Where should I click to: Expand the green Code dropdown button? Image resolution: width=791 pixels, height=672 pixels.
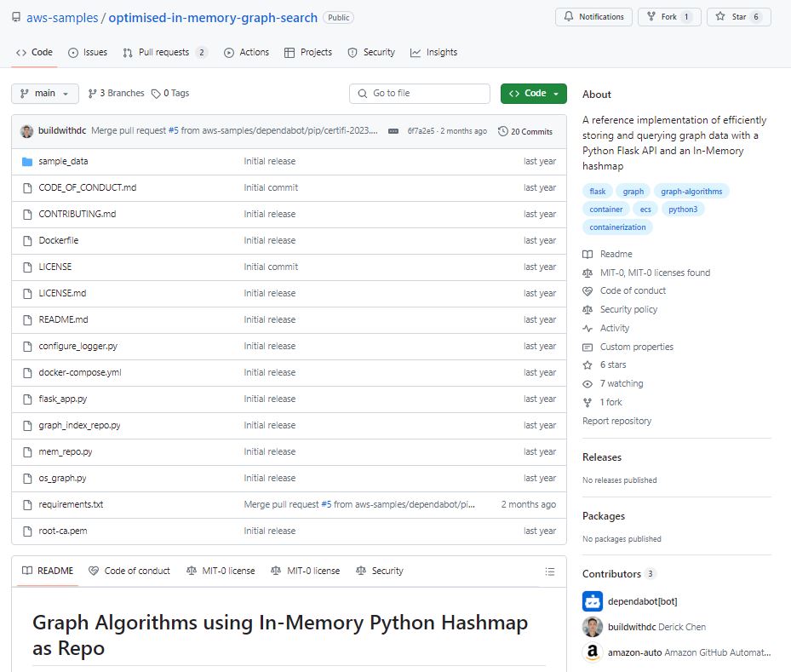pyautogui.click(x=534, y=94)
